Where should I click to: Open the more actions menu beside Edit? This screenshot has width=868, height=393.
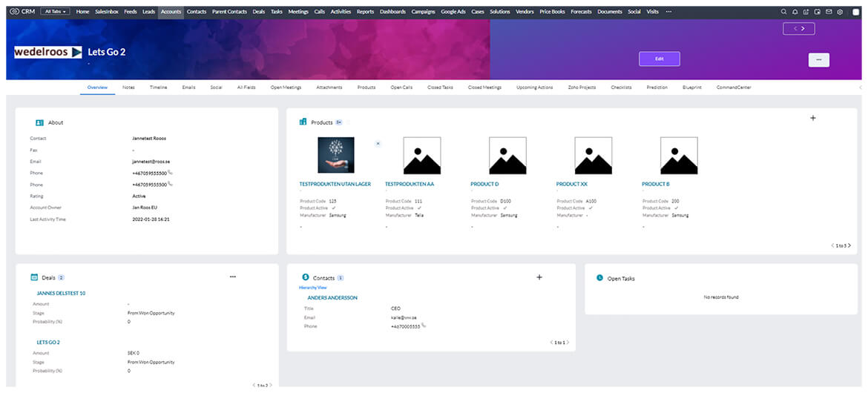818,60
